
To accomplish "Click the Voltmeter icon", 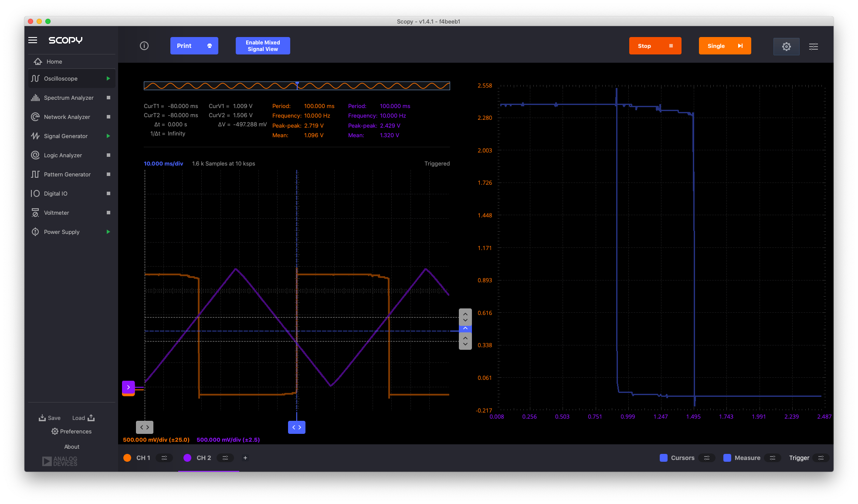I will click(35, 213).
